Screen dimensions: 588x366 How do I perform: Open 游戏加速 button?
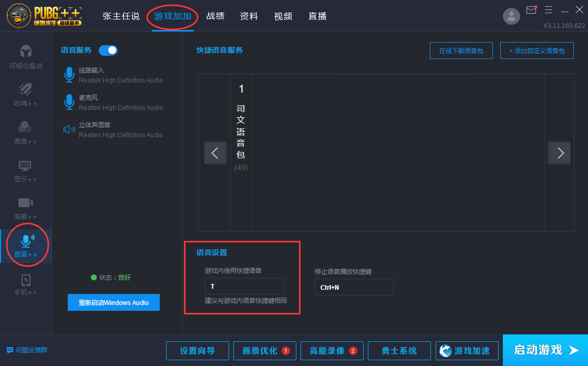[x=467, y=351]
